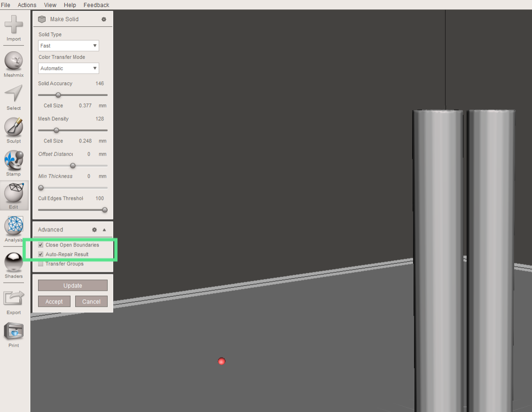Open the Color Transfer Mode dropdown
532x412 pixels.
pos(68,68)
